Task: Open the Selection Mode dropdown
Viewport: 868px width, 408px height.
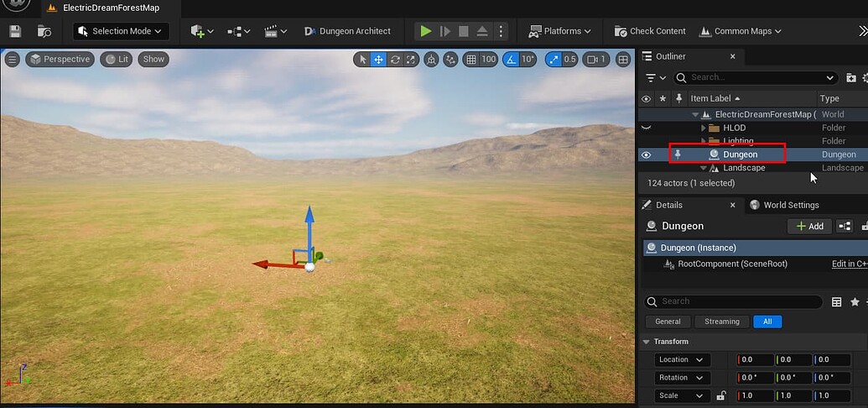Action: coord(122,31)
